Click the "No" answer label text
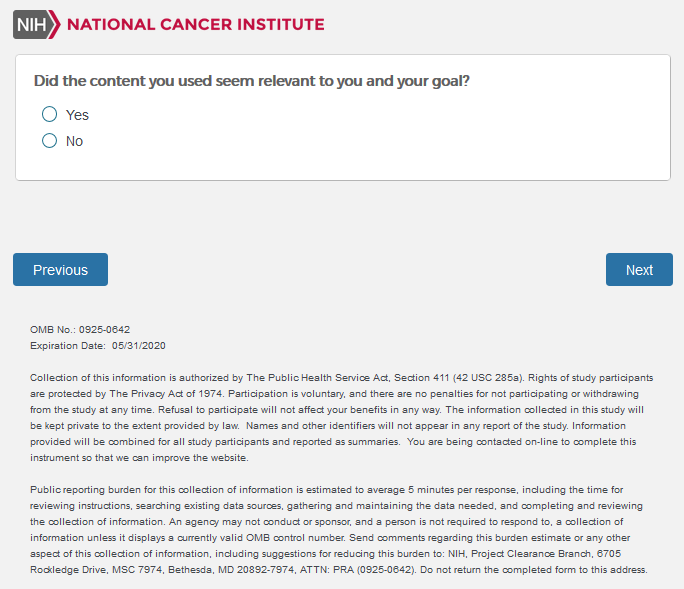 (75, 141)
